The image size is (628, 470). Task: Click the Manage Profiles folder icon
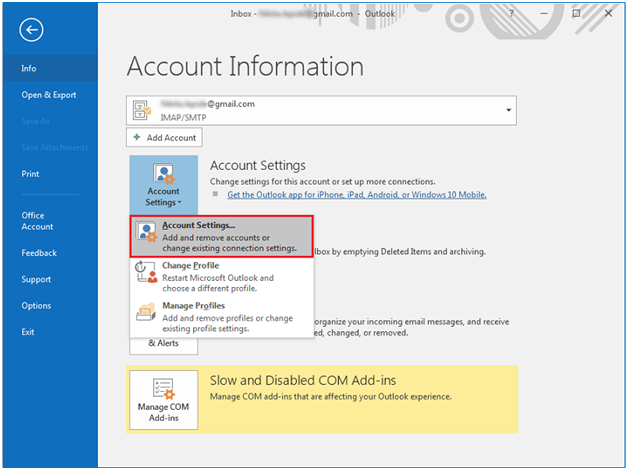coord(146,312)
